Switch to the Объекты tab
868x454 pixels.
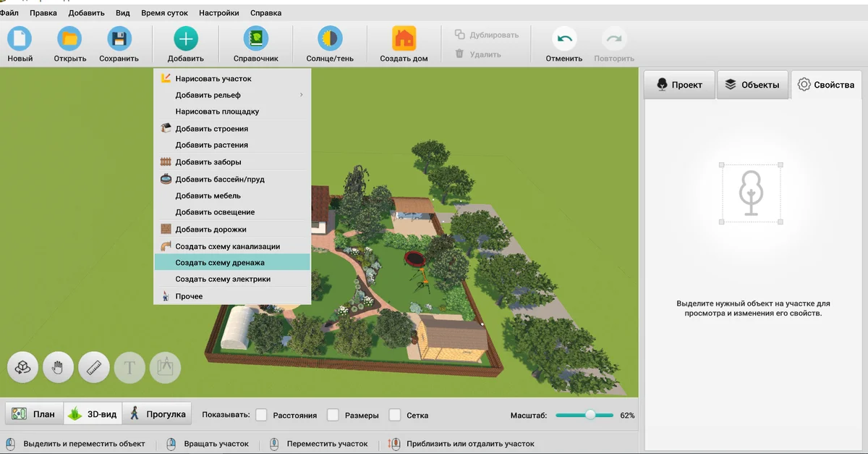point(752,85)
